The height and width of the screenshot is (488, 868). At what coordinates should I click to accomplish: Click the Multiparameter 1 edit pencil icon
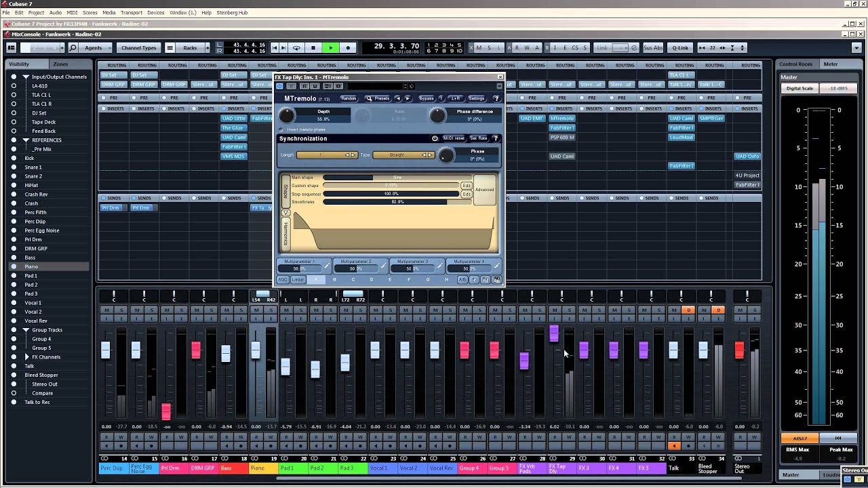[x=327, y=266]
